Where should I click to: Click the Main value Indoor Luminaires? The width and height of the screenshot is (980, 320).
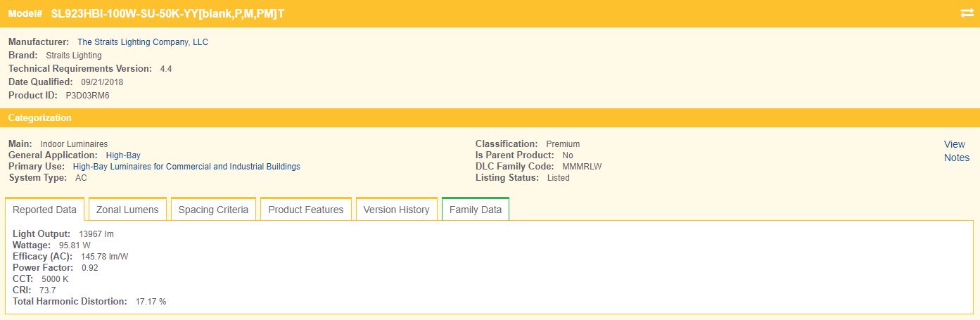tap(74, 144)
